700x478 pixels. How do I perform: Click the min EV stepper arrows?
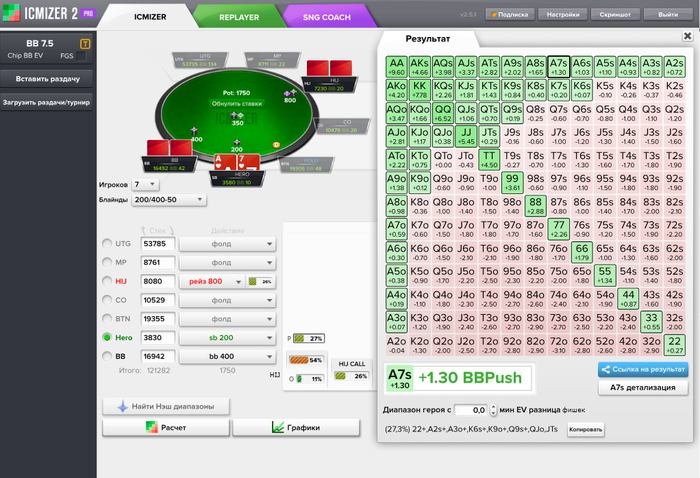pyautogui.click(x=493, y=410)
